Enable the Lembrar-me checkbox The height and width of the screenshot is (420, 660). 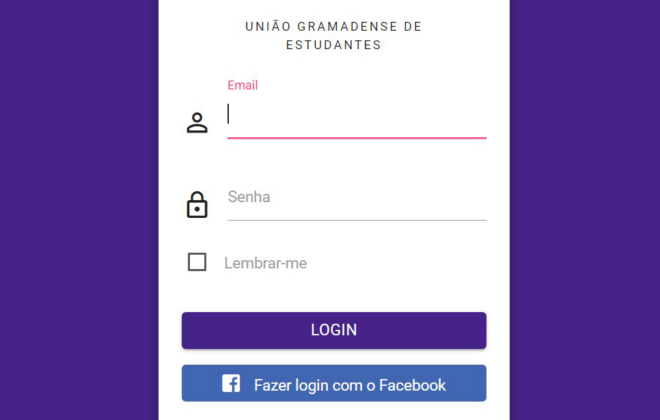coord(197,262)
